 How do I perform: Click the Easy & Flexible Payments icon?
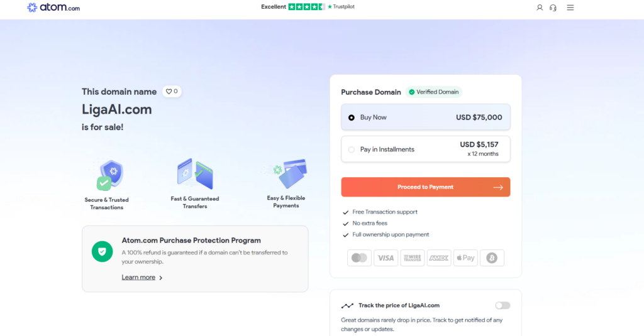coord(291,173)
